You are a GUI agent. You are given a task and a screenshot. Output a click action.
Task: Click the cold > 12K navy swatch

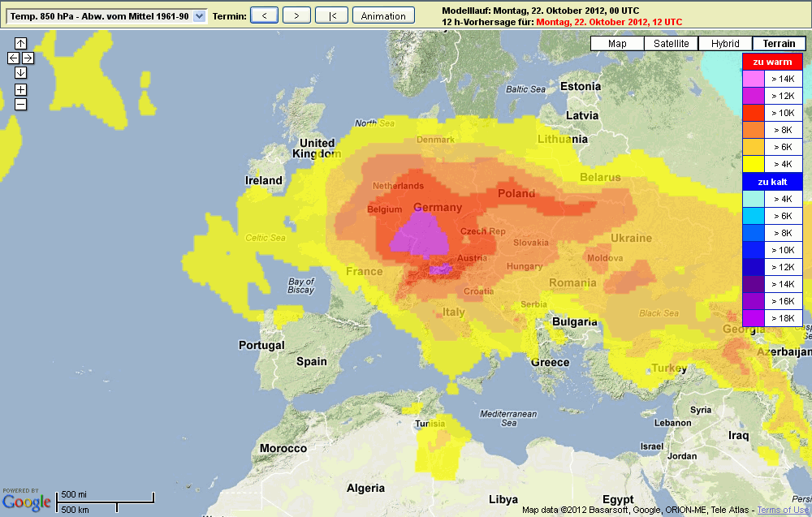(x=754, y=267)
